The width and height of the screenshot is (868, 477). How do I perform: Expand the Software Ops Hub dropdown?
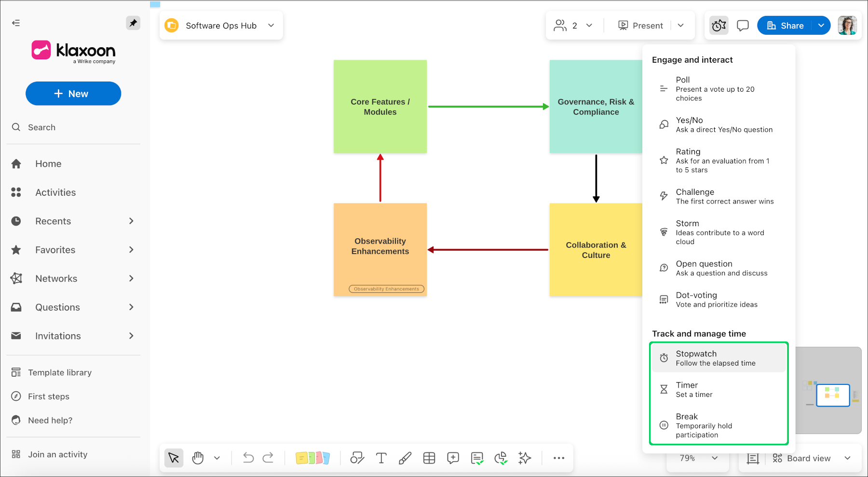pyautogui.click(x=271, y=26)
